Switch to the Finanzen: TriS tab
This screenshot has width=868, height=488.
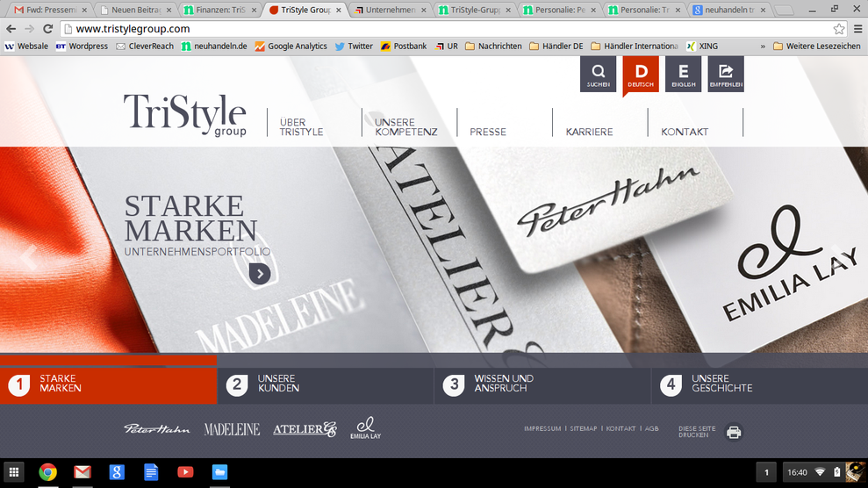pos(220,10)
